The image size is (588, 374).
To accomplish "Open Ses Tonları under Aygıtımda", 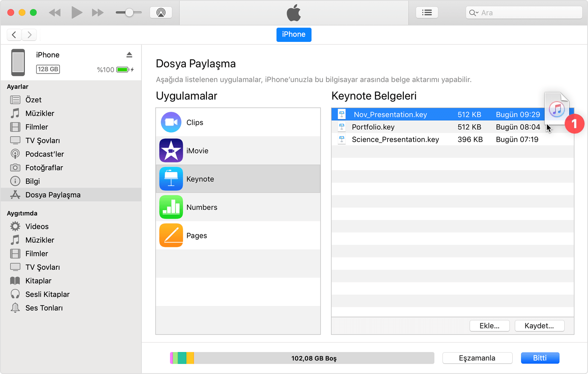I will (43, 308).
